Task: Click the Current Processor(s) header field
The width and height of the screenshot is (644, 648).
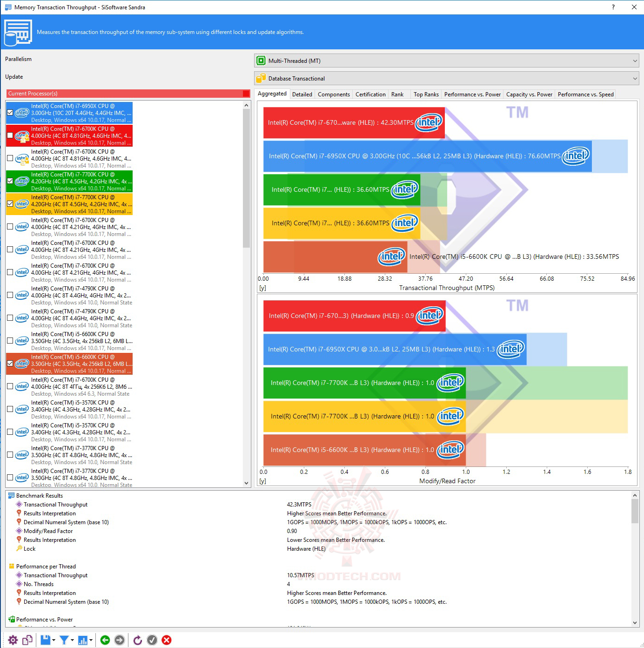Action: click(x=128, y=94)
